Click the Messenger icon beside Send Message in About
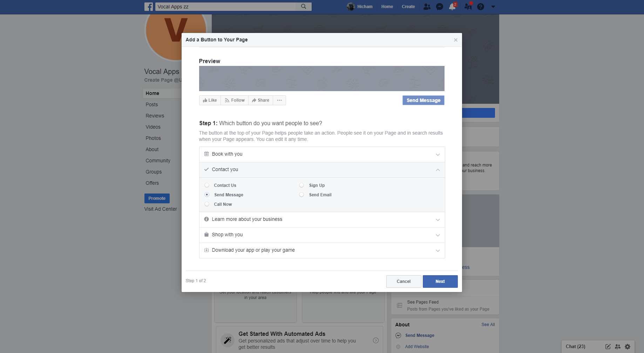Viewport: 644px width, 353px height. (398, 335)
